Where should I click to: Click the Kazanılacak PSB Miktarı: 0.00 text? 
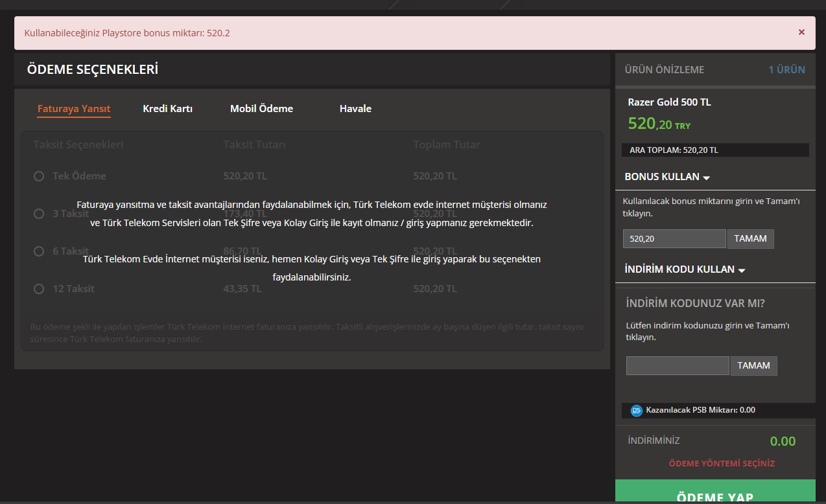coord(701,410)
